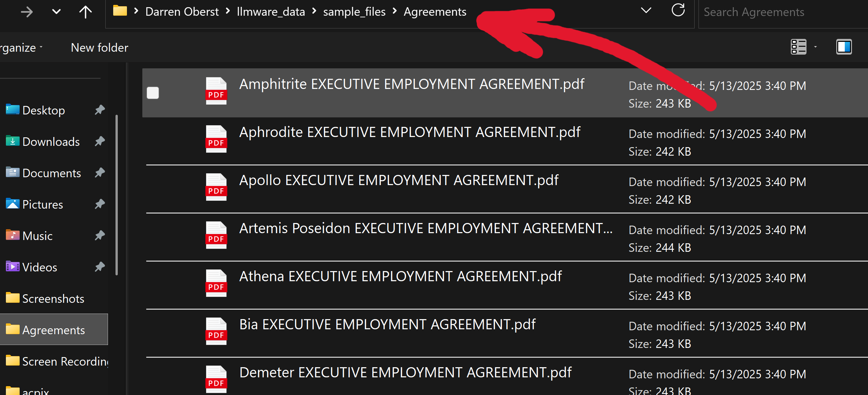Click the New folder button

point(99,47)
